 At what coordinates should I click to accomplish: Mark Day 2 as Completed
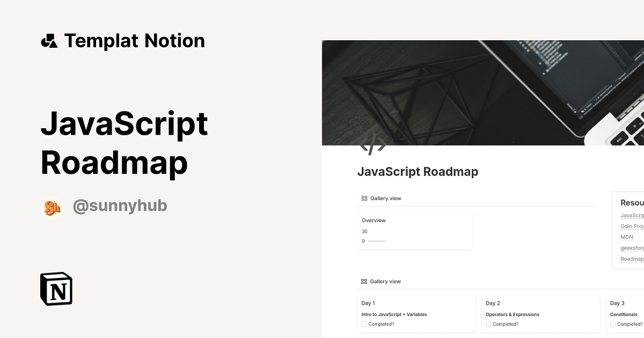pos(488,324)
